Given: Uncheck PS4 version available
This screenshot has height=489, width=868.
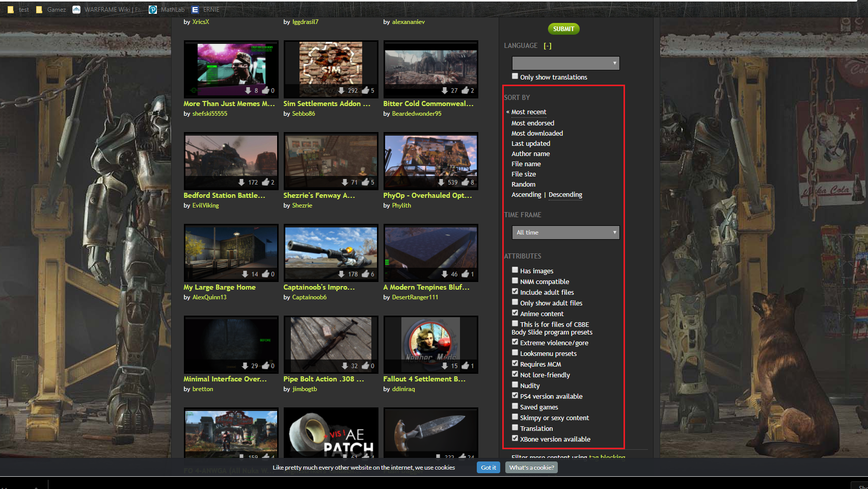Looking at the screenshot, I should (x=515, y=396).
